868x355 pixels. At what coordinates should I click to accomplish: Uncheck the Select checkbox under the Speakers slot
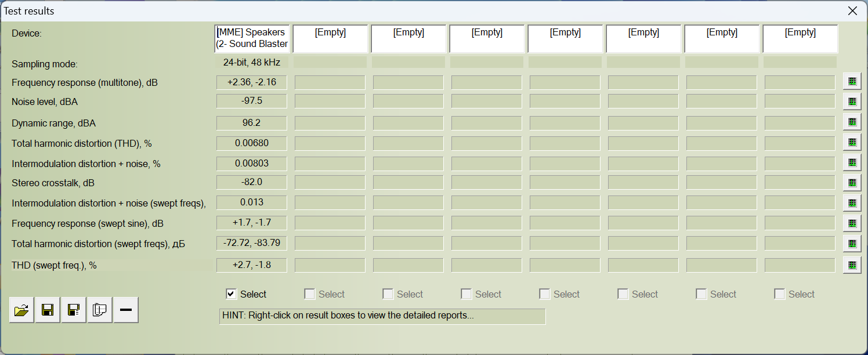click(x=231, y=294)
